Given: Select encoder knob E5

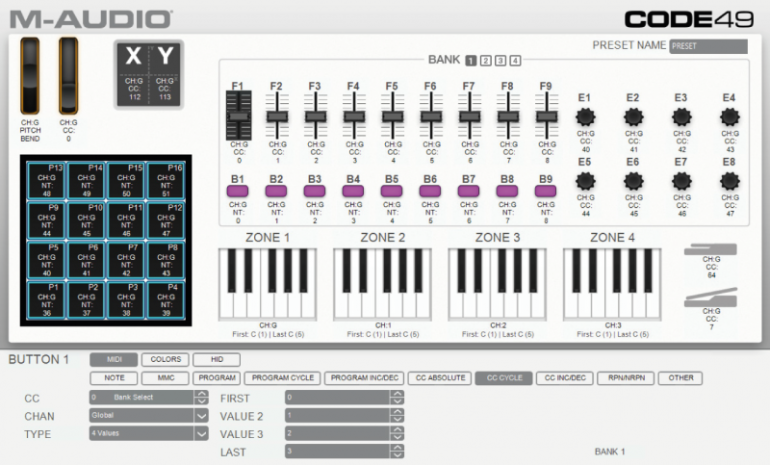Looking at the screenshot, I should pyautogui.click(x=585, y=181).
